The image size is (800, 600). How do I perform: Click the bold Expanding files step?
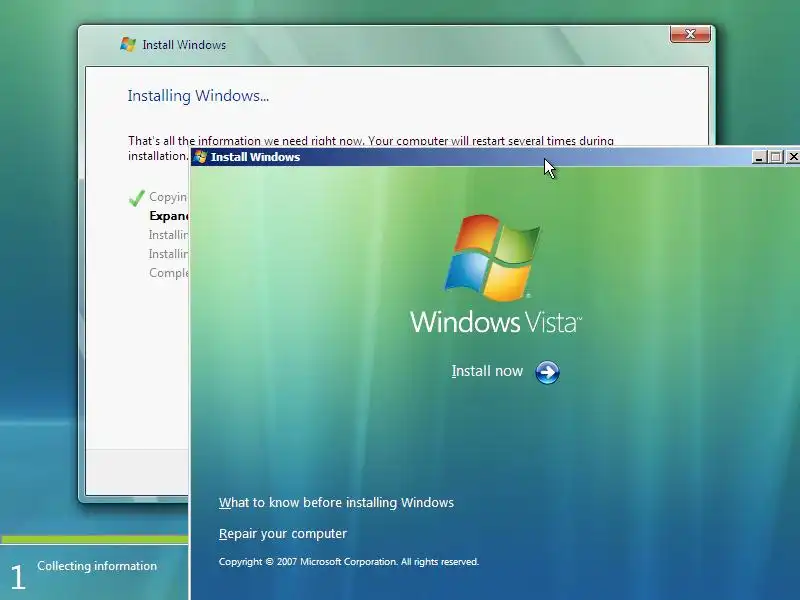pos(169,216)
